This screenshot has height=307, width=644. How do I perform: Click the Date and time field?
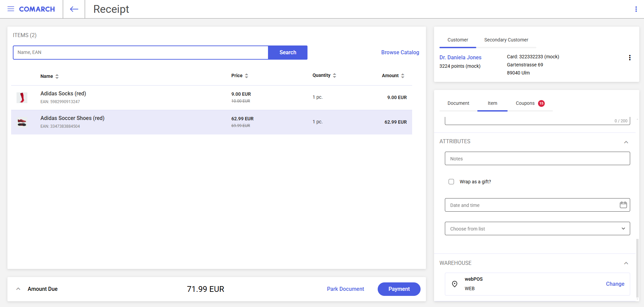coord(537,205)
